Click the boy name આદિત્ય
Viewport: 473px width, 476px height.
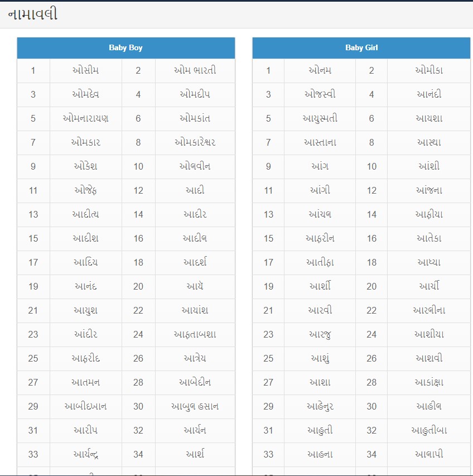[x=86, y=214]
